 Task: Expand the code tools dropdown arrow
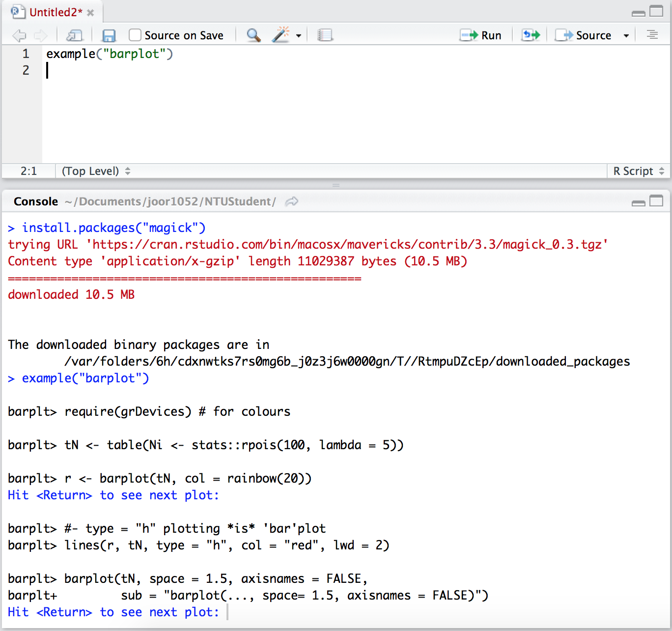click(x=298, y=35)
